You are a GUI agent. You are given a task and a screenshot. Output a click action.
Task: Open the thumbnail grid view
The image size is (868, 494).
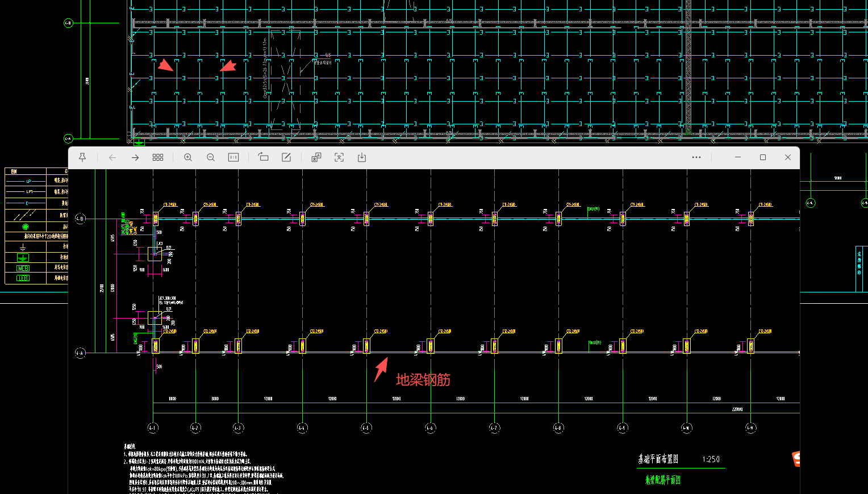click(158, 157)
